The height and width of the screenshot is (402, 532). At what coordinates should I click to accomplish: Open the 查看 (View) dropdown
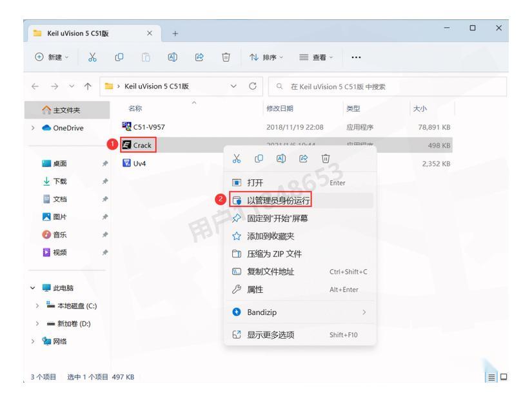pos(316,57)
